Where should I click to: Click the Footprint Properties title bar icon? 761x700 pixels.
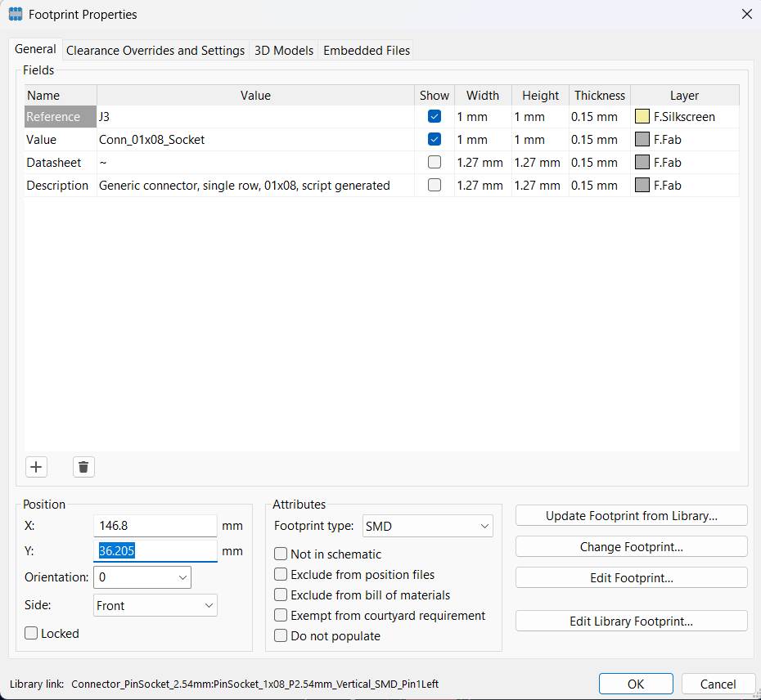[x=15, y=14]
